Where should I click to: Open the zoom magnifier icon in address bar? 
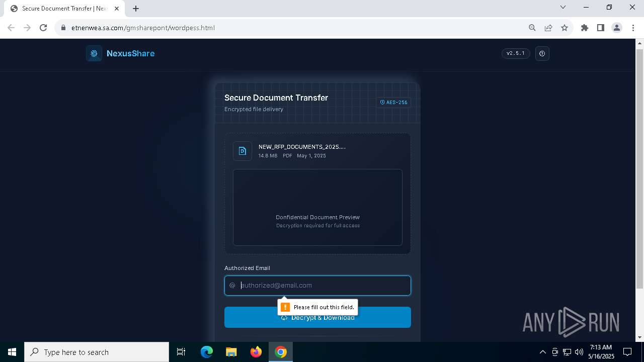532,28
